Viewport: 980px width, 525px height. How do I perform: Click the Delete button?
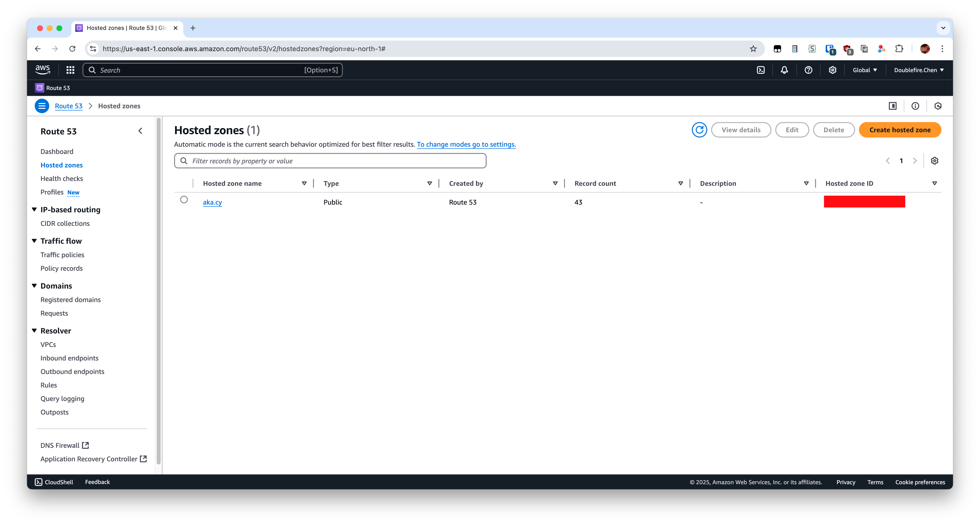pos(834,130)
